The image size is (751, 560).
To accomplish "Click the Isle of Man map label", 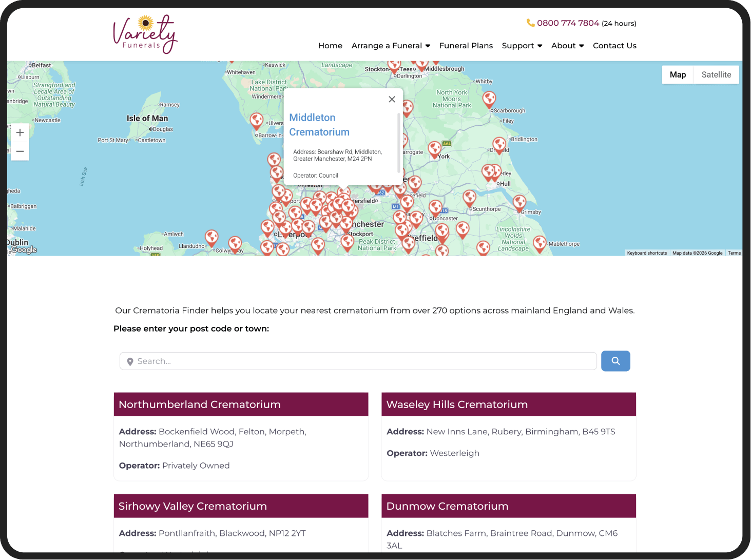I will click(x=147, y=119).
